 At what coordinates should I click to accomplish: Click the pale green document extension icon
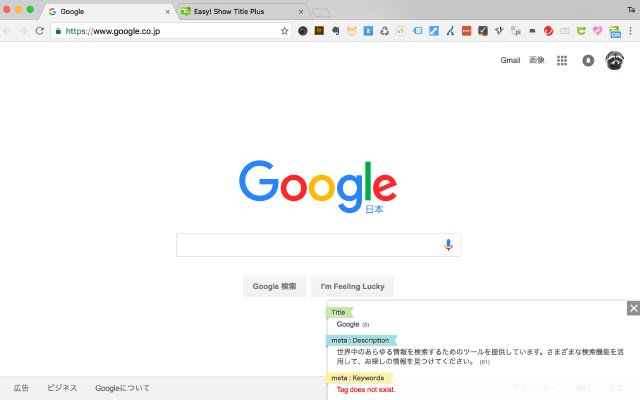click(401, 31)
